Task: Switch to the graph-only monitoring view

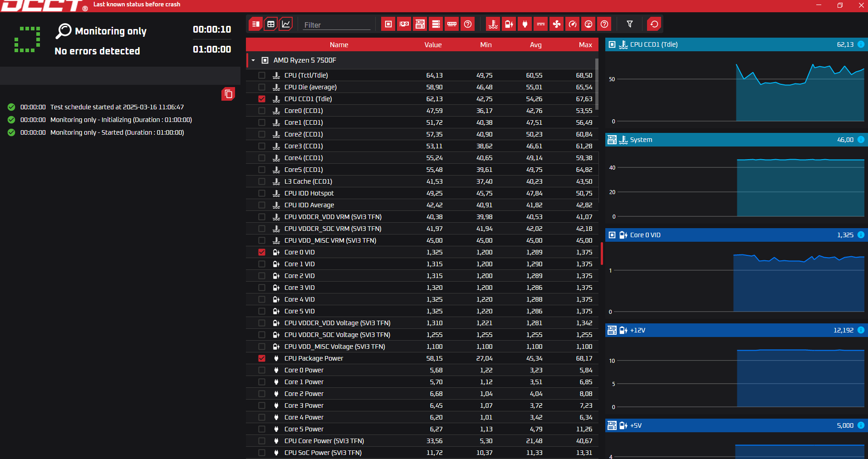Action: coord(286,24)
